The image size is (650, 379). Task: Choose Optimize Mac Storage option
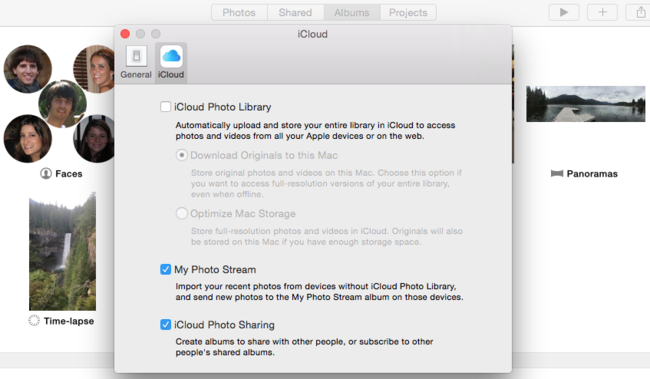click(x=182, y=214)
